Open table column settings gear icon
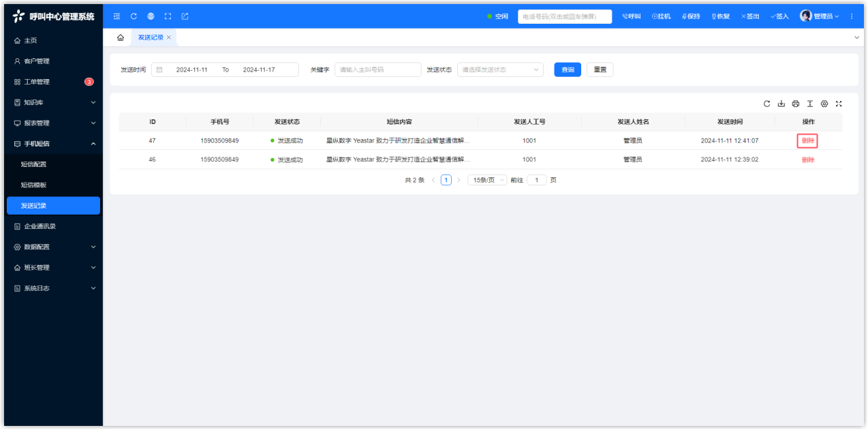868x430 pixels. 824,104
